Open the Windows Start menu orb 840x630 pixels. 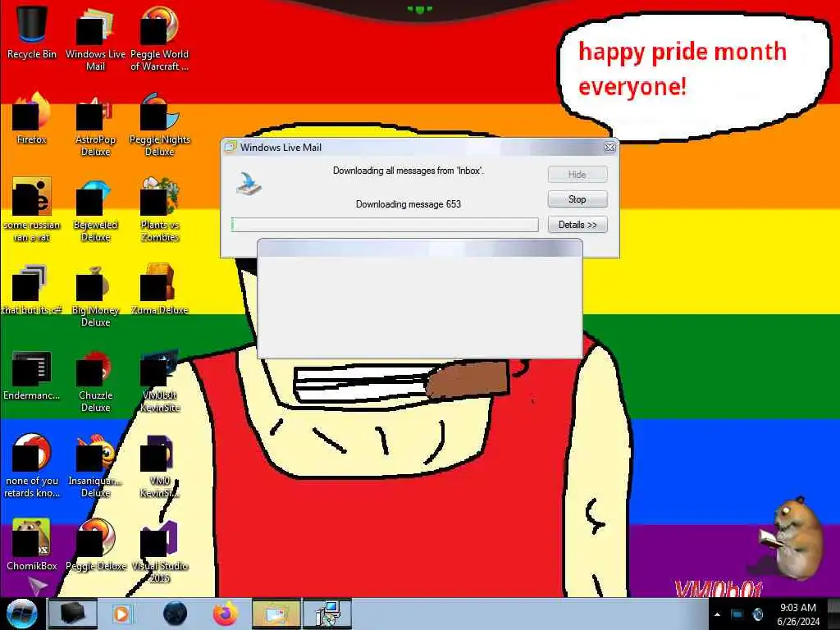click(x=22, y=614)
